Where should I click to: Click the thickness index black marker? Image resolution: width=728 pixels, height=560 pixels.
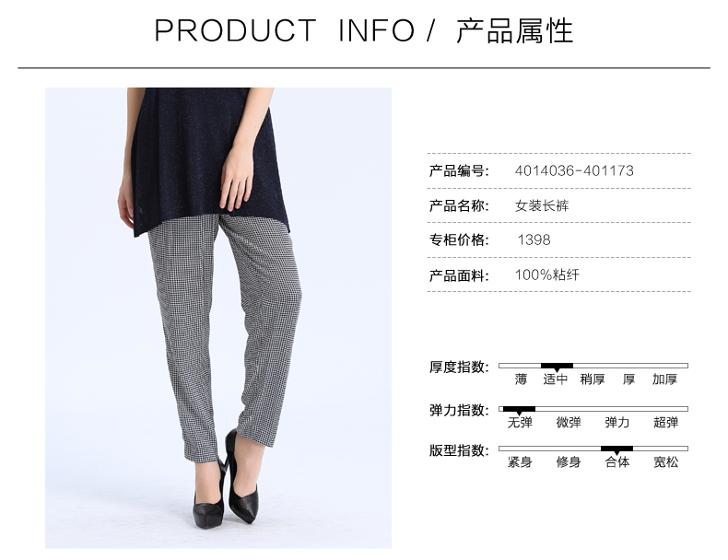(x=557, y=367)
